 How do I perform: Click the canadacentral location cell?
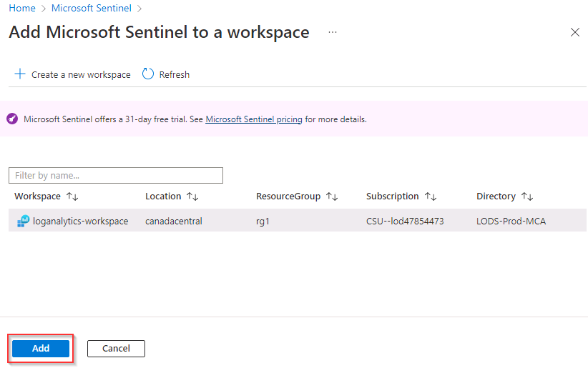pyautogui.click(x=174, y=221)
